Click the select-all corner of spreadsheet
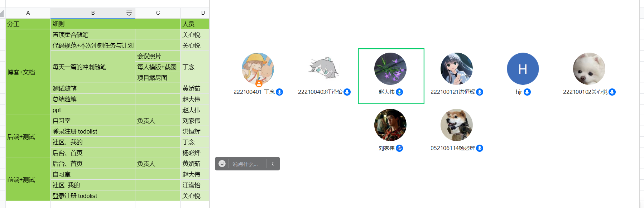 click(x=3, y=13)
